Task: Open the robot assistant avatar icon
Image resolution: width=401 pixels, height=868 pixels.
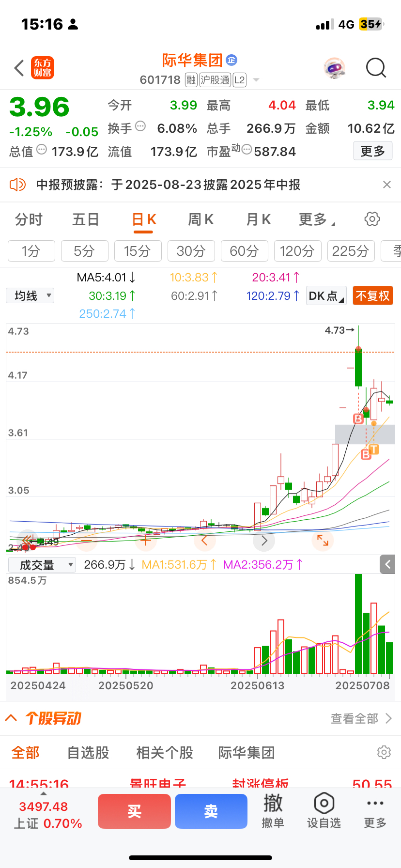Action: coord(334,68)
